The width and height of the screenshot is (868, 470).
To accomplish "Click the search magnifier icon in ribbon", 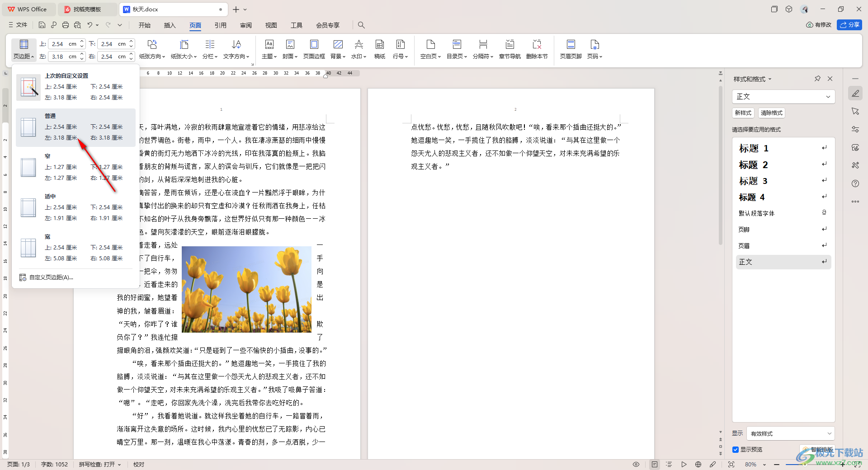I will pos(361,25).
